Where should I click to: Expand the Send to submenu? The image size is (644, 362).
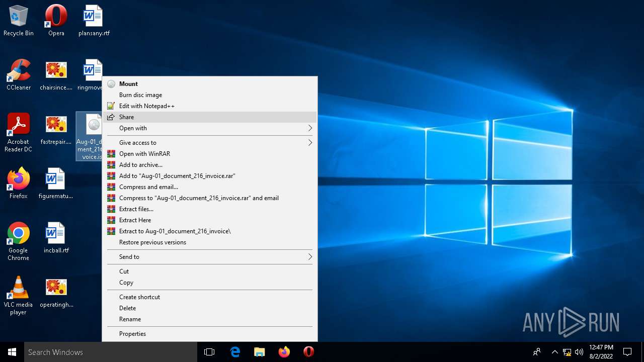pos(210,257)
